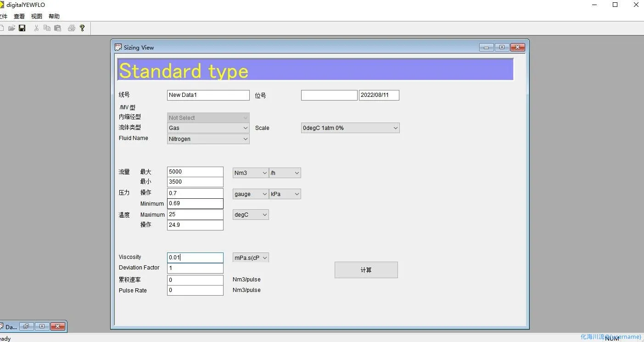Image resolution: width=644 pixels, height=342 pixels.
Task: Paste using the toolbar clipboard icon
Action: 57,28
